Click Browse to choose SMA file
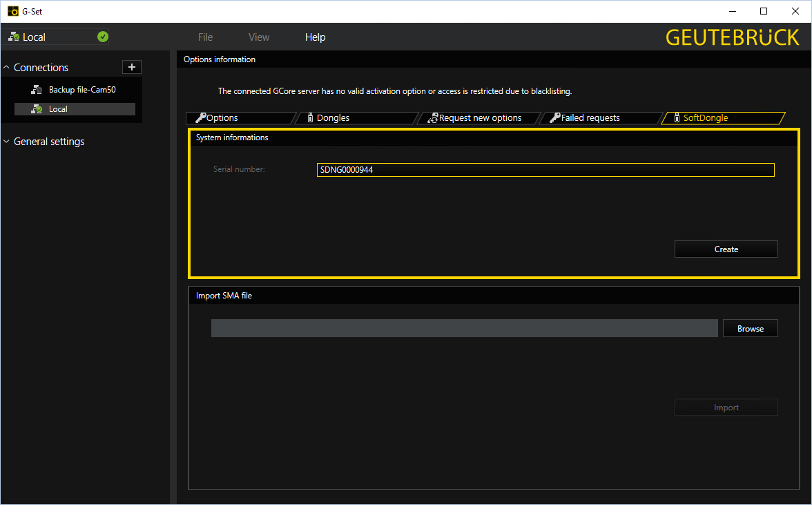The height and width of the screenshot is (505, 812). (x=750, y=329)
